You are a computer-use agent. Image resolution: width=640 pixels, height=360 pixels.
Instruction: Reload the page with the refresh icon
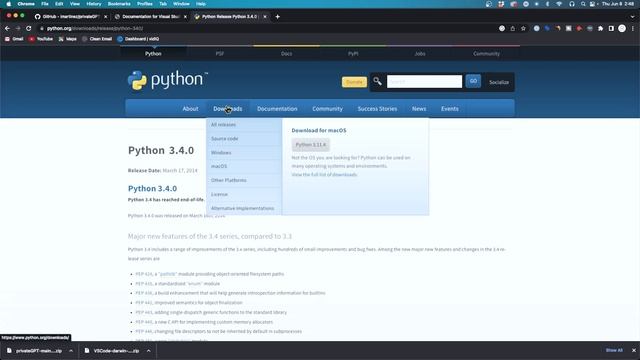pos(29,29)
